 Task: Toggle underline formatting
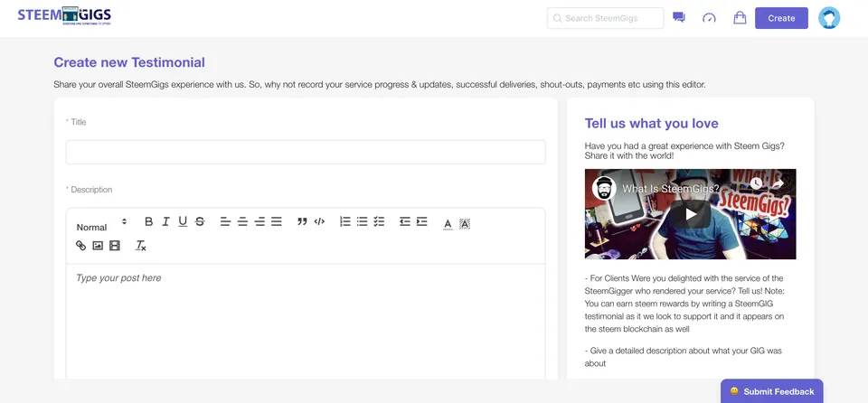click(183, 221)
